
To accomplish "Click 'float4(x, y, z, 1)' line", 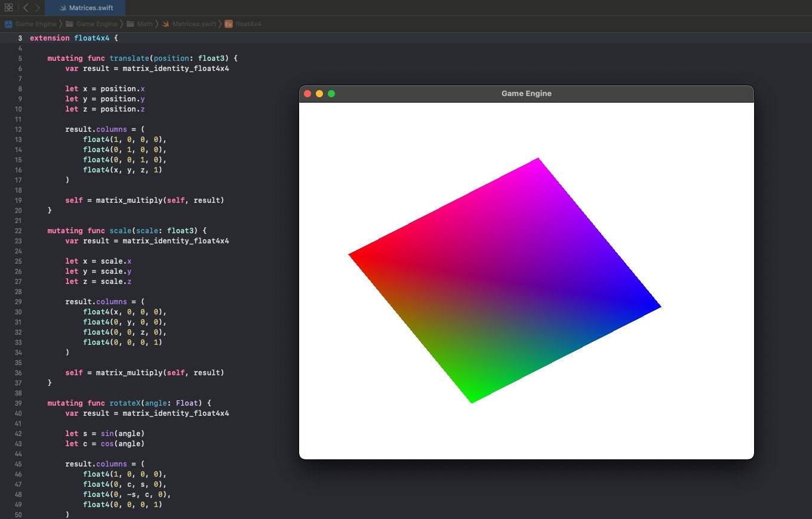I will coord(122,170).
